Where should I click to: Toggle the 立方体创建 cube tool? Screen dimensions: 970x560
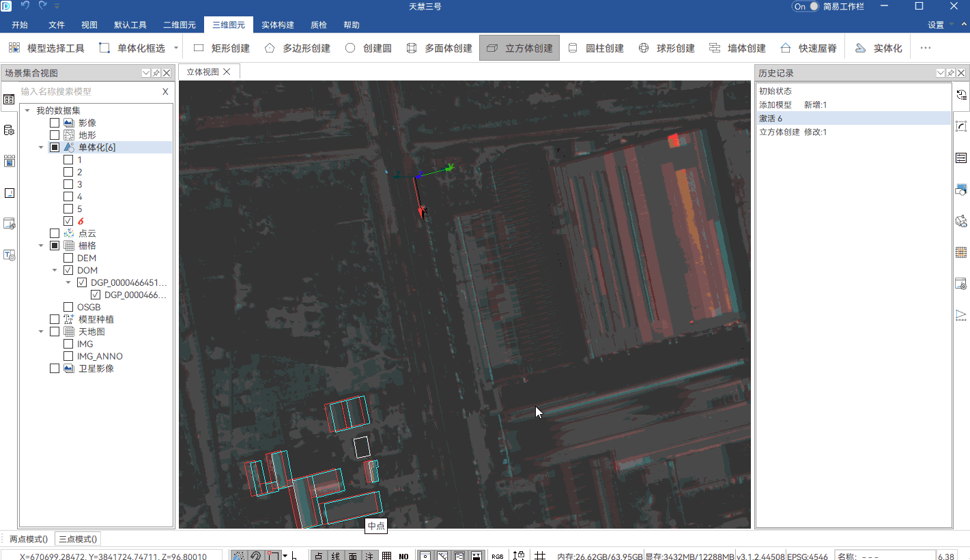pyautogui.click(x=519, y=48)
